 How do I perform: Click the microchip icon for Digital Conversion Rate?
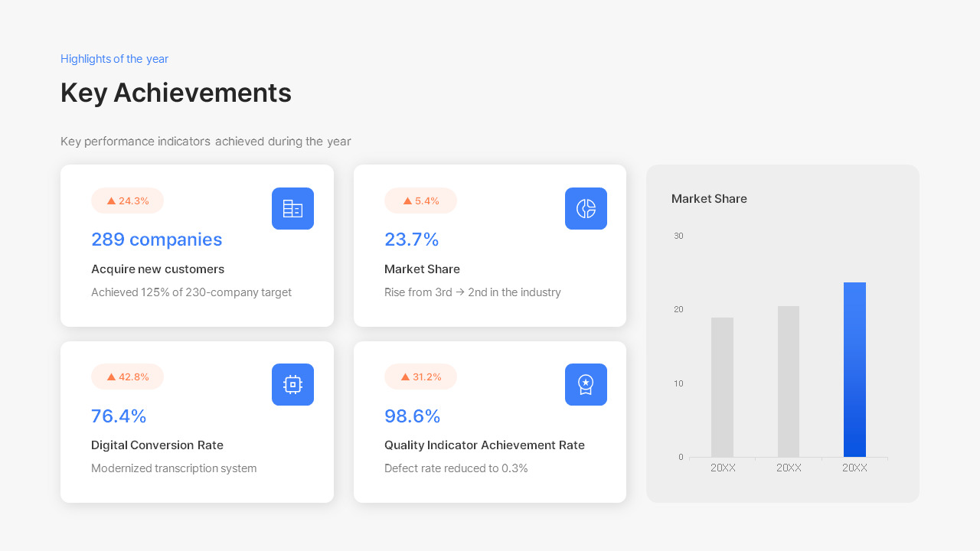pyautogui.click(x=292, y=384)
